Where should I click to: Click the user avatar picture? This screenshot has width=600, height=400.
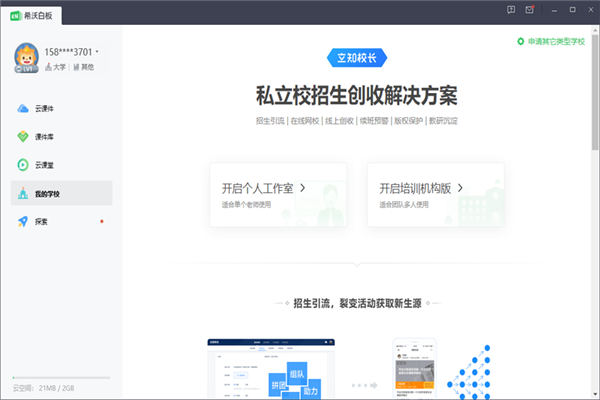26,58
